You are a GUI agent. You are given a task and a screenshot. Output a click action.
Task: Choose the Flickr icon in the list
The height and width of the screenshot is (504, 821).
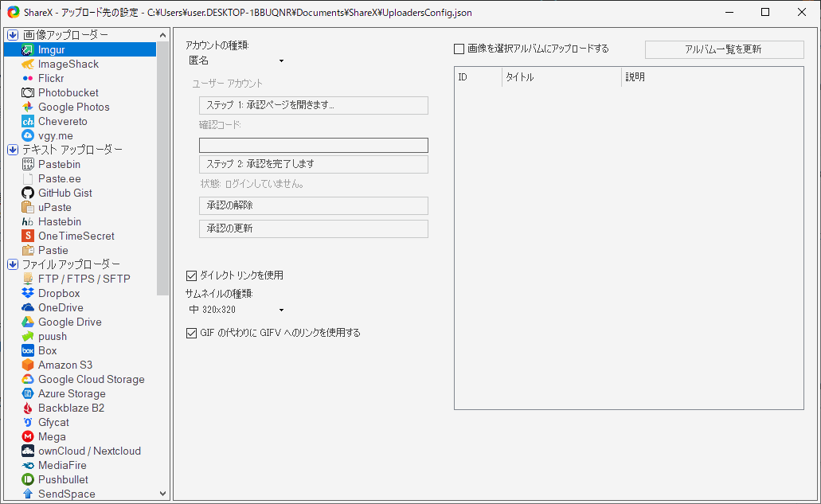coord(28,79)
